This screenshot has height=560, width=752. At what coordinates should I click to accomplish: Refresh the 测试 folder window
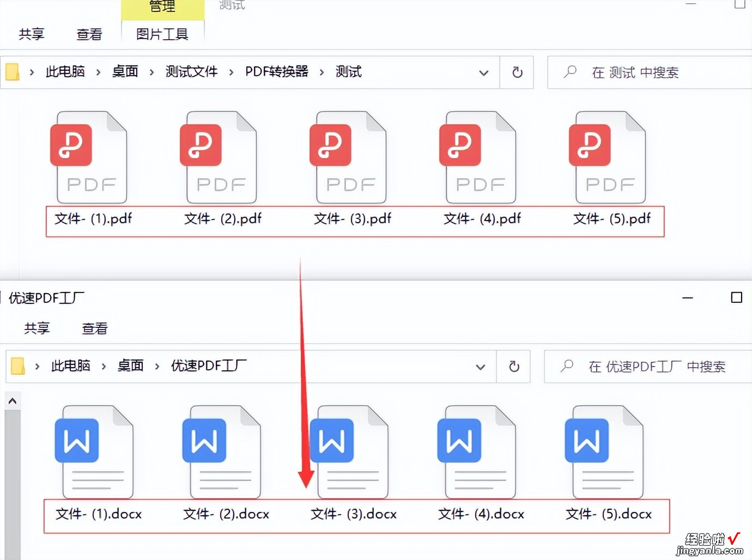coord(517,72)
